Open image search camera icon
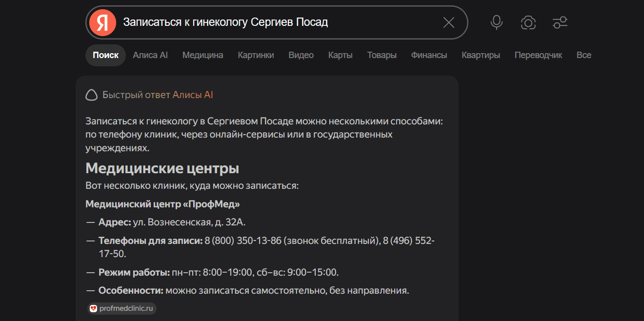The image size is (644, 321). click(x=528, y=22)
